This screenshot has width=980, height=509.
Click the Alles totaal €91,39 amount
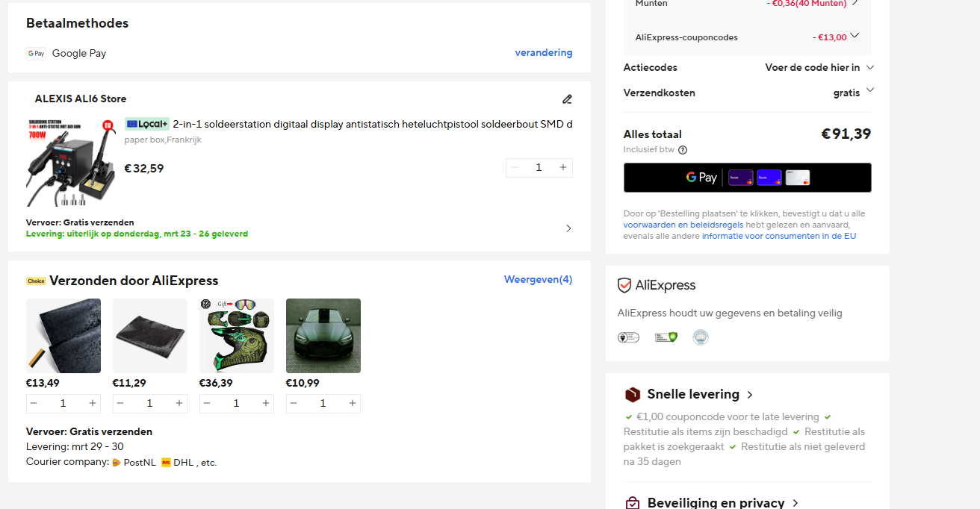[846, 134]
